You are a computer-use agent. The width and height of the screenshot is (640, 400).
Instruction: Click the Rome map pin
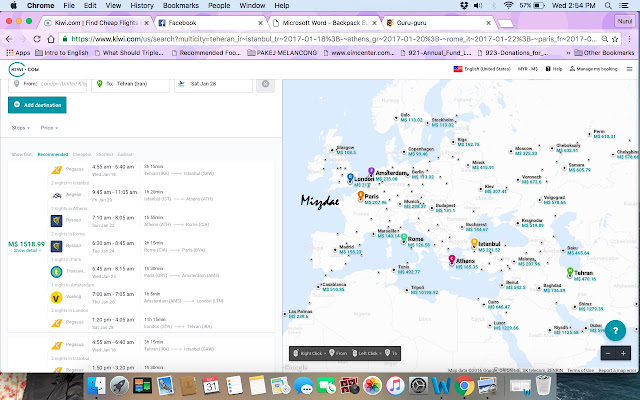(404, 238)
